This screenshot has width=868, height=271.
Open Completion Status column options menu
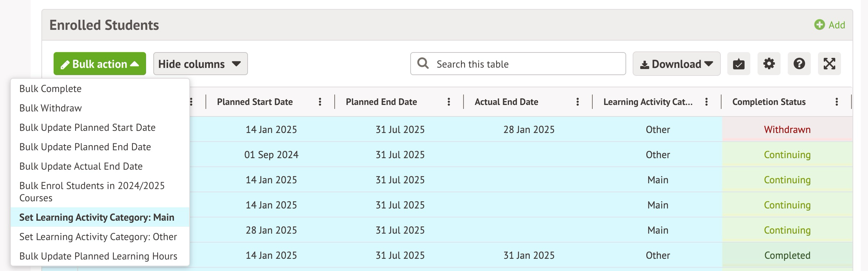837,102
